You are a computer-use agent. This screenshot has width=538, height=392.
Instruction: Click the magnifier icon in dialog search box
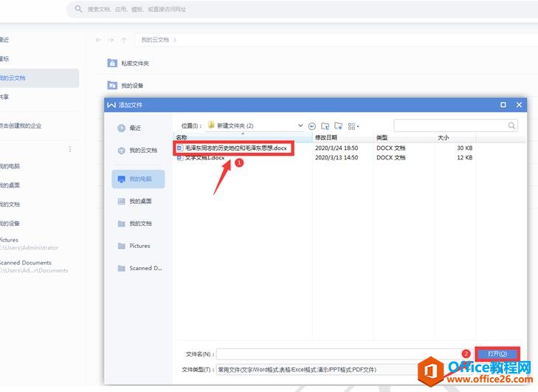point(511,125)
